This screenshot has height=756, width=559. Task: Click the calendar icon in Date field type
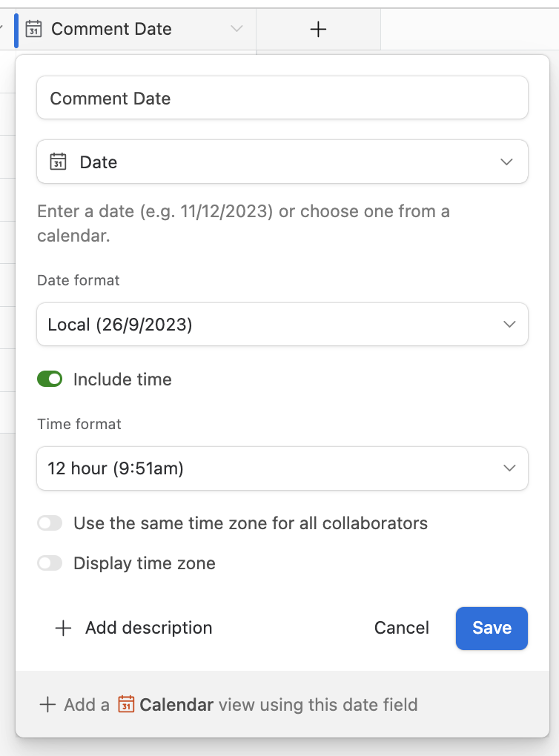[x=59, y=162]
